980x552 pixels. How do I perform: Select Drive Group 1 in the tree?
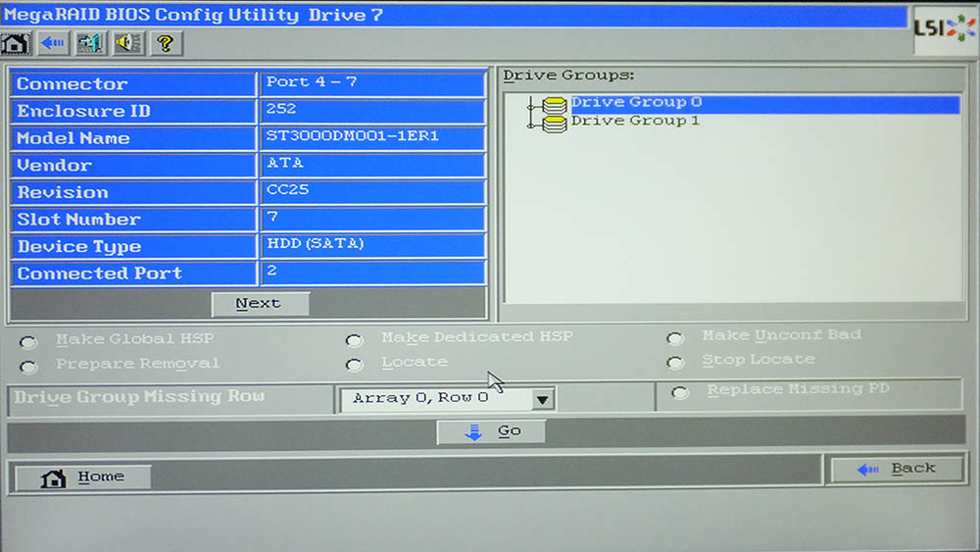[x=635, y=121]
